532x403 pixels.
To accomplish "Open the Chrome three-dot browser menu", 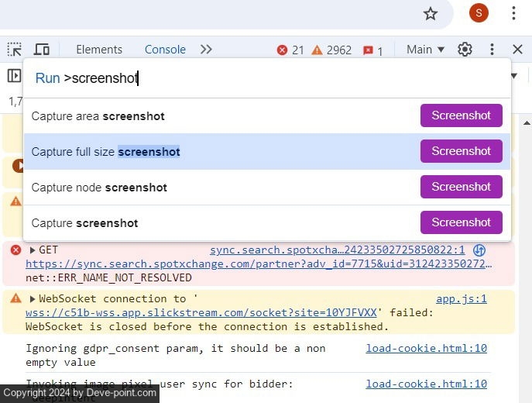I will point(513,13).
